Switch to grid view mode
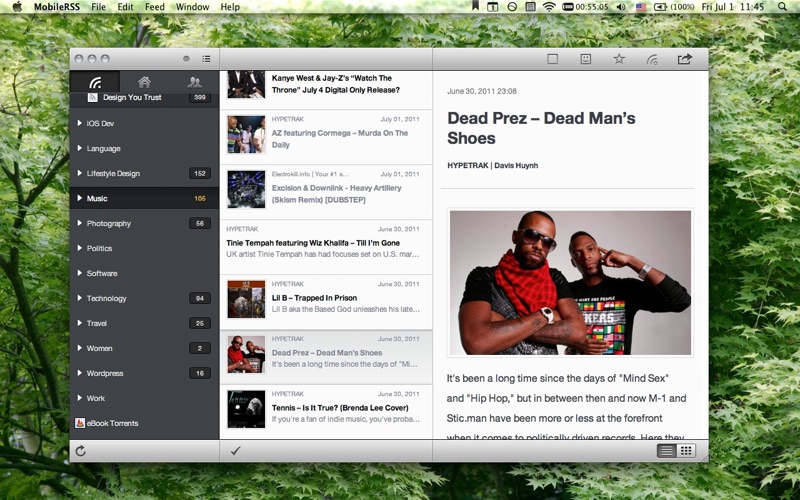Viewport: 800px width, 500px height. tap(686, 451)
